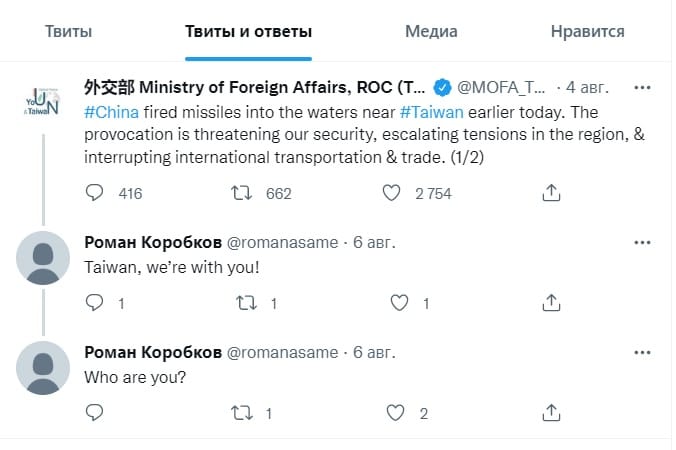676x450 pixels.
Task: Reply to the 'Who are you?' tweet
Action: pos(94,412)
